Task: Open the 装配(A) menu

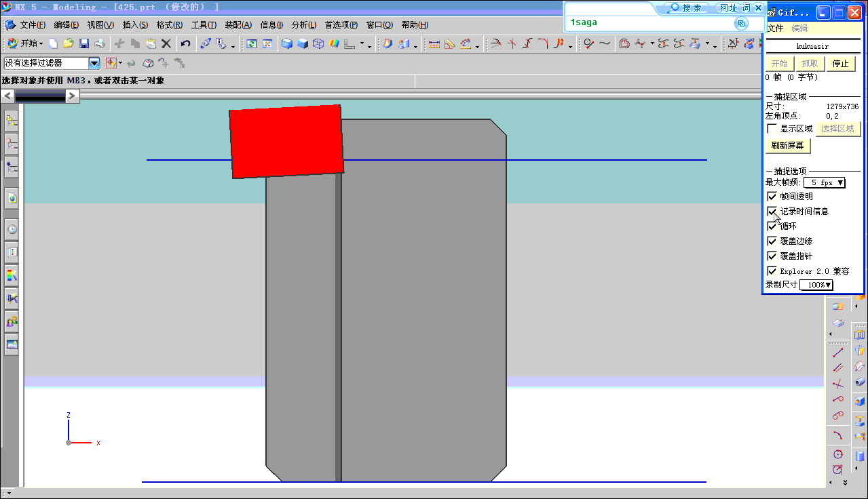Action: pyautogui.click(x=238, y=25)
